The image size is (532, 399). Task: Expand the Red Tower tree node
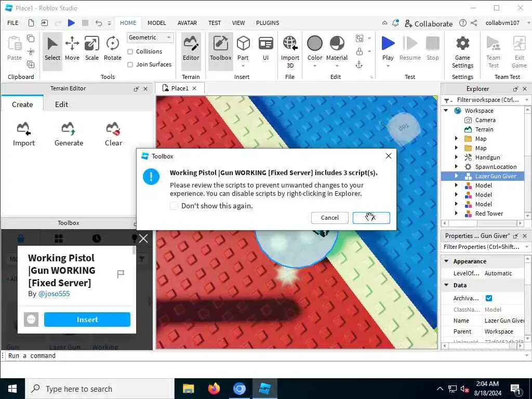pyautogui.click(x=456, y=214)
